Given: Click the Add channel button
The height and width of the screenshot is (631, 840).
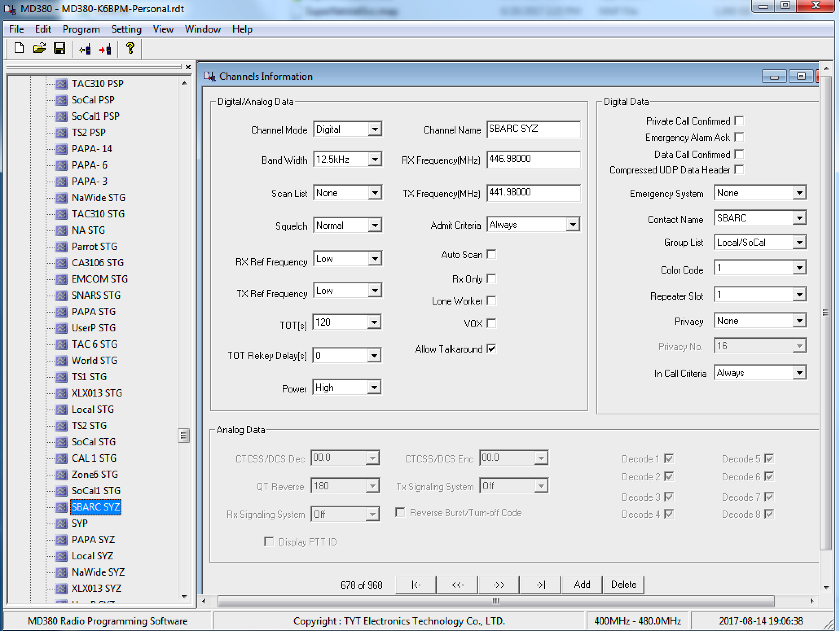Looking at the screenshot, I should (x=582, y=585).
